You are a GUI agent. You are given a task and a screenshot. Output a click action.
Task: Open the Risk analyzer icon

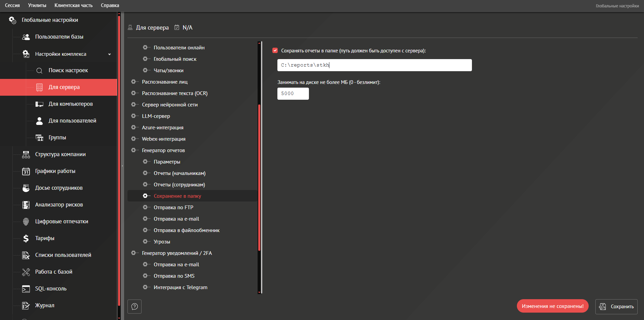[26, 205]
